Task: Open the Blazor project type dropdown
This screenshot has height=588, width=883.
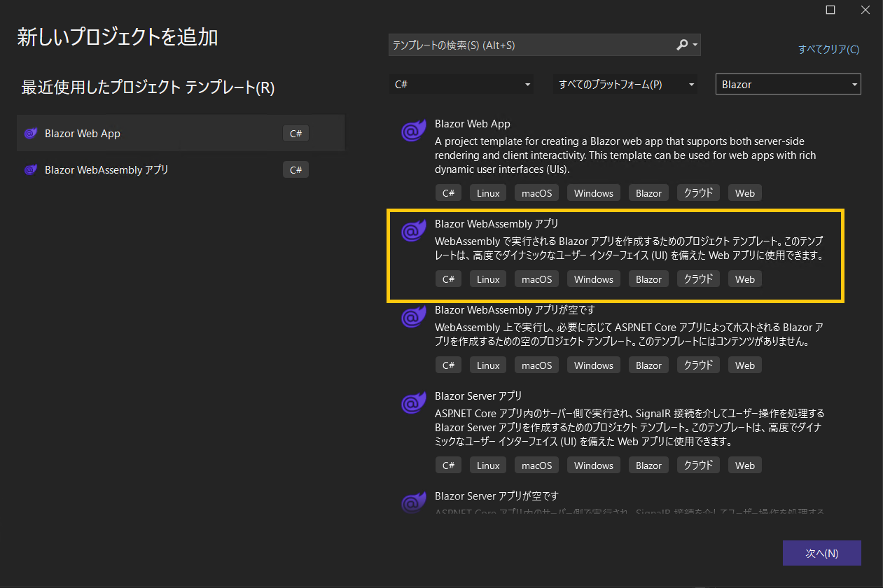Action: point(788,85)
